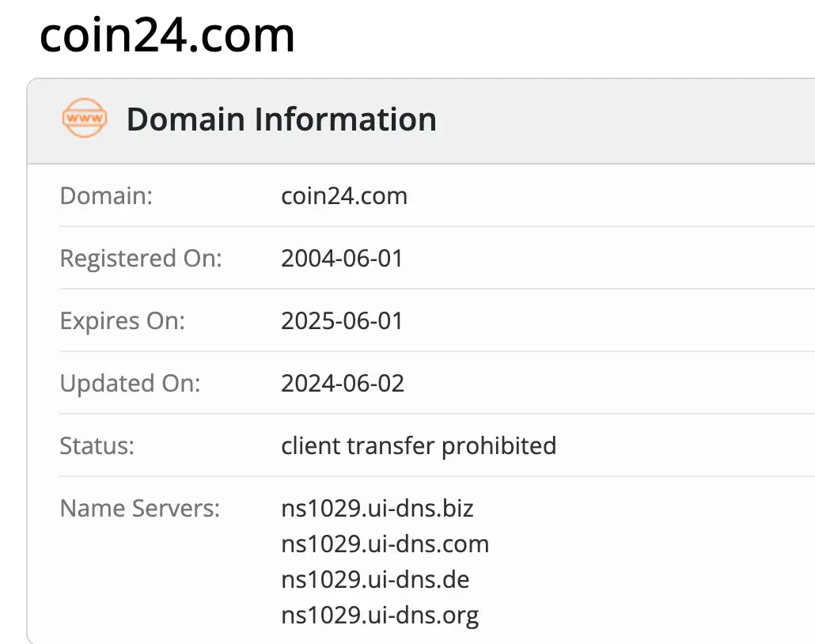Select the coin24.com domain value
Screen dimensions: 815x644
coord(344,196)
